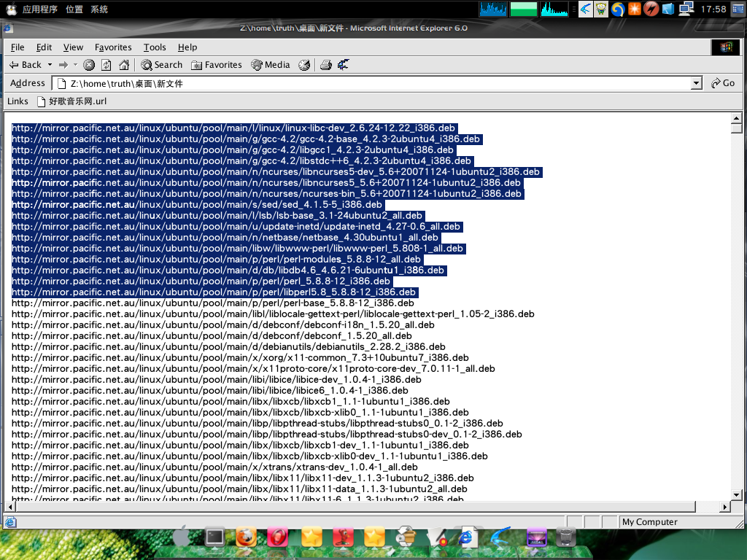Click the orange starburst tray icon
The height and width of the screenshot is (560, 747).
pyautogui.click(x=635, y=9)
